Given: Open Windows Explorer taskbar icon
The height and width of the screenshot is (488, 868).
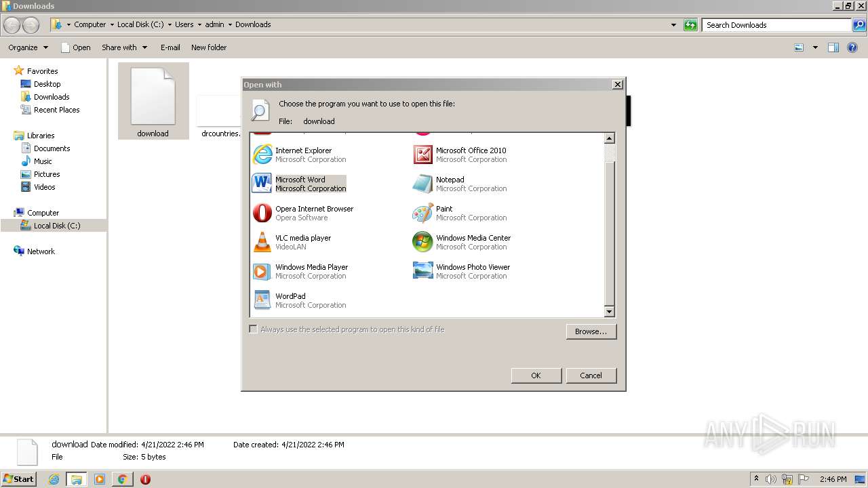Looking at the screenshot, I should (77, 479).
